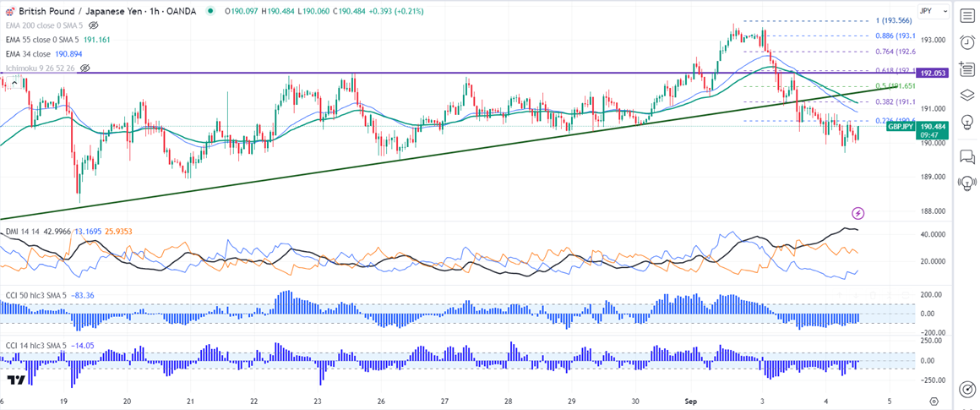The width and height of the screenshot is (980, 410).
Task: Select the EMA 34 close legend
Action: [27, 54]
